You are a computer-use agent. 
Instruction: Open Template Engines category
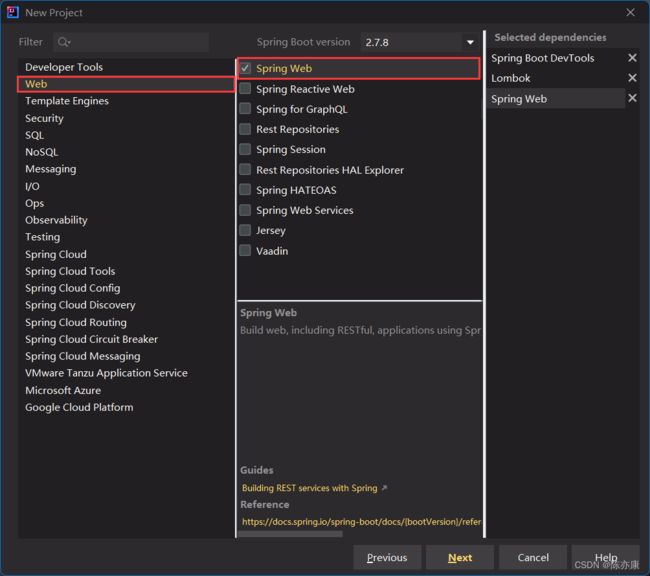point(126,101)
